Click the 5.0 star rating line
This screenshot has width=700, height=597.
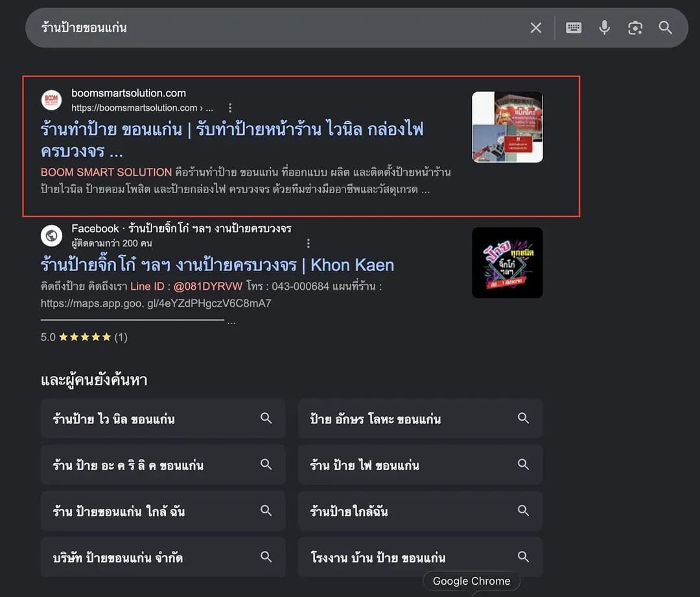point(84,337)
